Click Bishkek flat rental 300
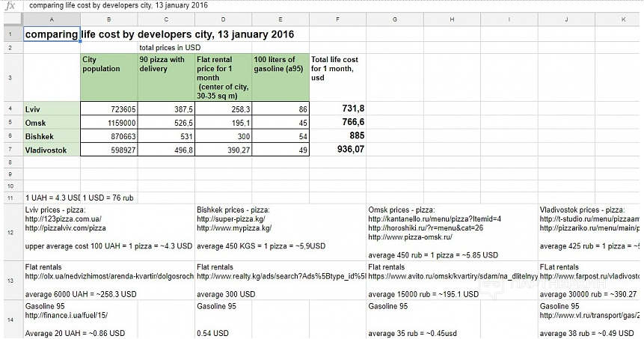 pyautogui.click(x=223, y=136)
